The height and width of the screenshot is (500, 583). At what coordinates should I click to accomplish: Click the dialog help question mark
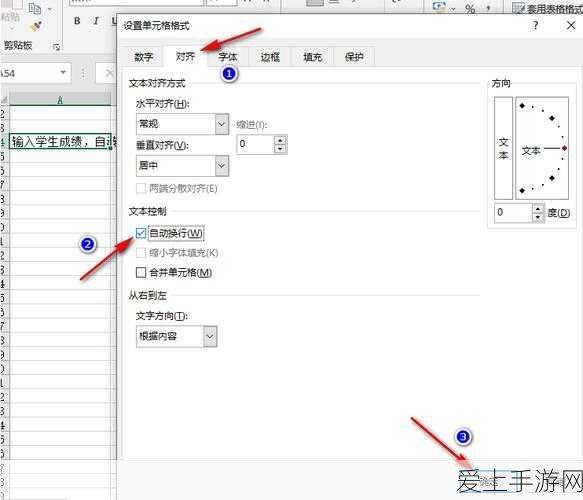coord(535,25)
